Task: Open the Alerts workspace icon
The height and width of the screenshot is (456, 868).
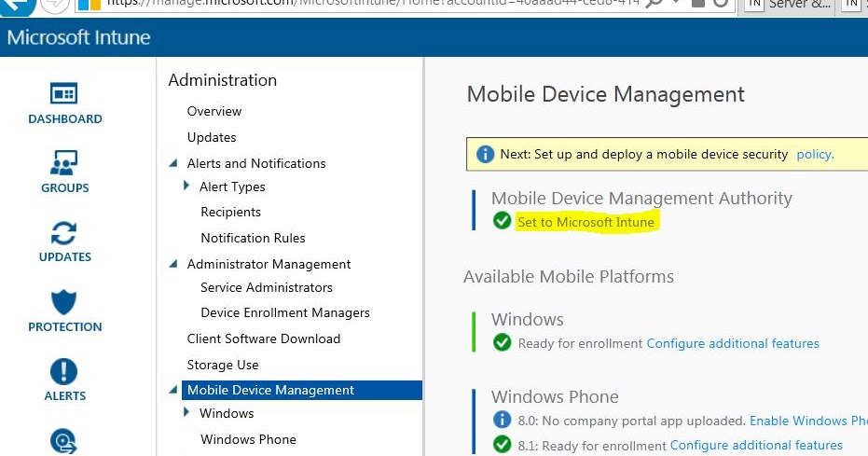Action: [63, 372]
